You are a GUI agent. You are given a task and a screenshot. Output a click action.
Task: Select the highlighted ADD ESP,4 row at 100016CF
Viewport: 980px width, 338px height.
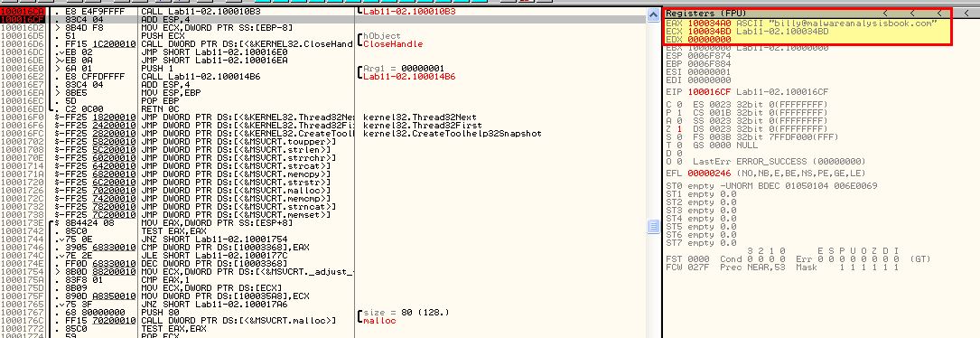pos(322,20)
